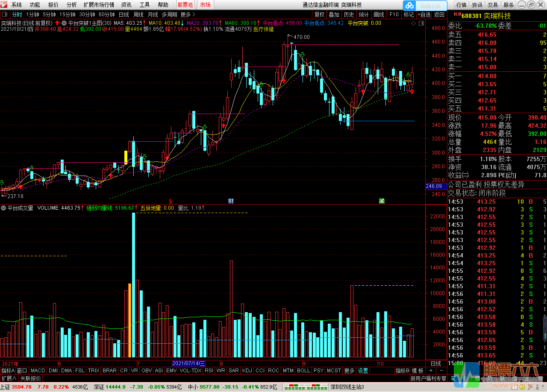Open the 资讯 menu in the menu bar

126,5
